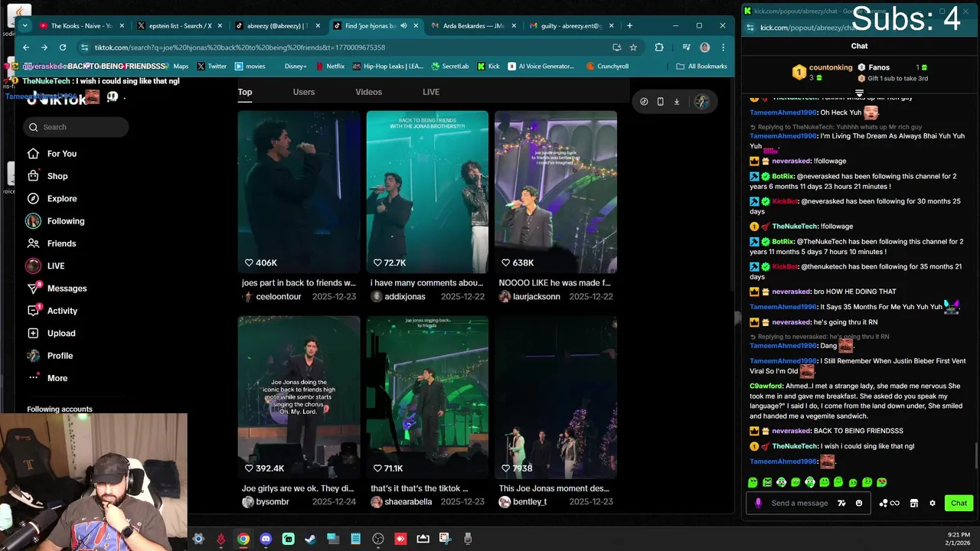The width and height of the screenshot is (980, 551).
Task: Open the All Bookmarks folder
Action: 701,67
